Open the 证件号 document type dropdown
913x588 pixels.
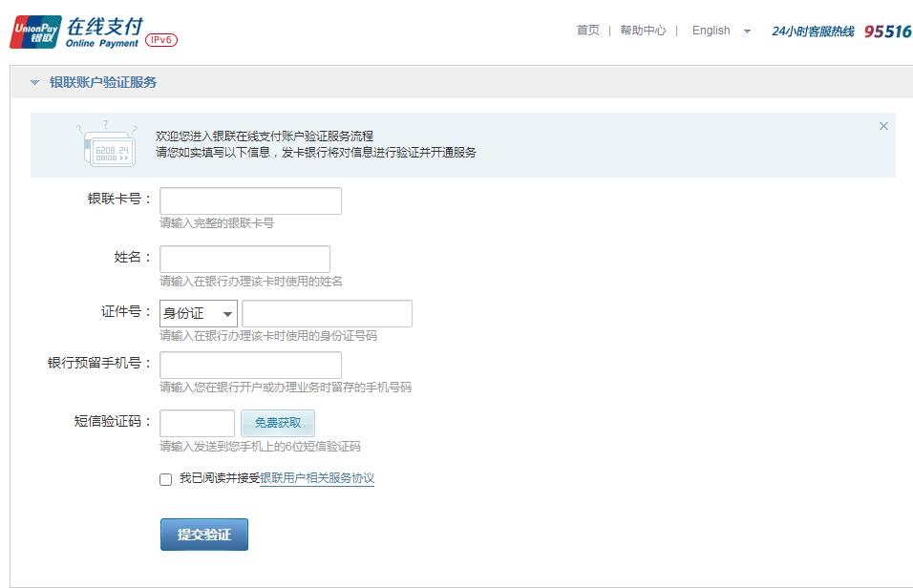[198, 313]
